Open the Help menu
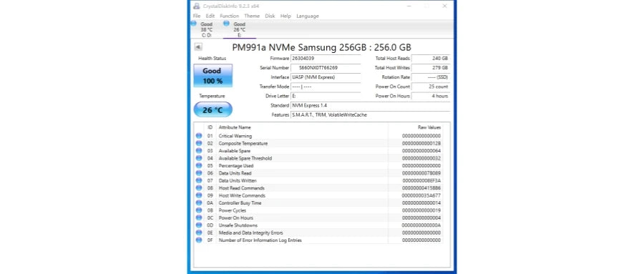644x274 pixels. coord(286,16)
